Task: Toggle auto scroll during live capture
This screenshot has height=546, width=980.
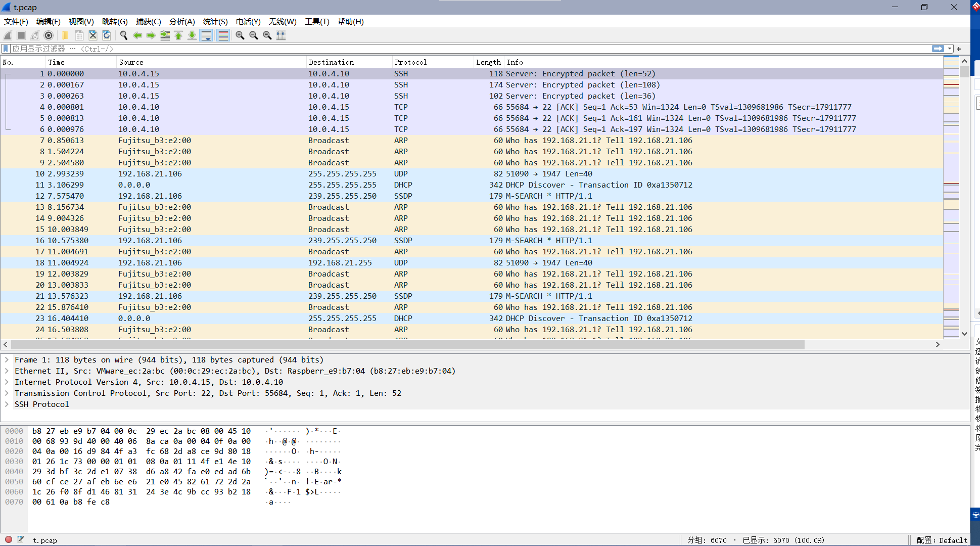Action: 206,35
